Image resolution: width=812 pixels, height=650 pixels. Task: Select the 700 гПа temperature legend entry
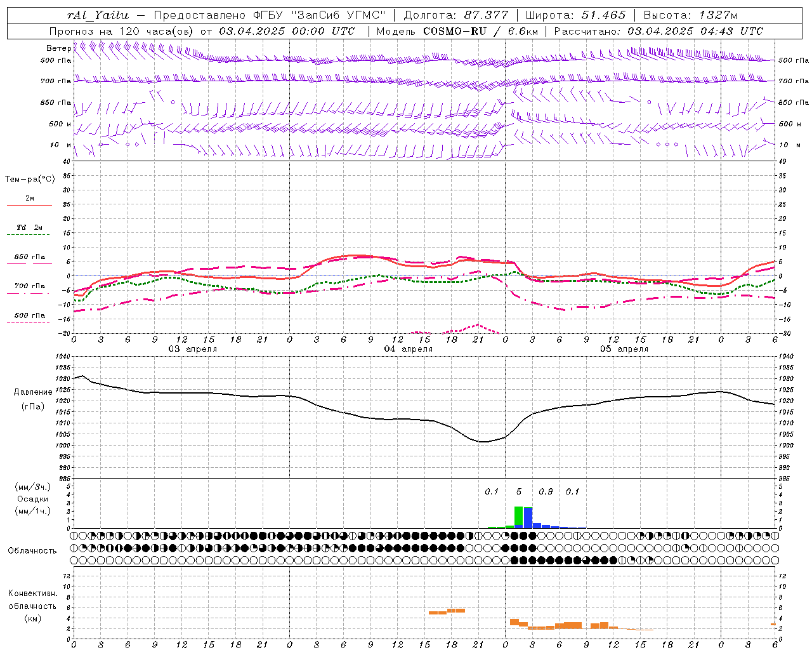[x=30, y=286]
